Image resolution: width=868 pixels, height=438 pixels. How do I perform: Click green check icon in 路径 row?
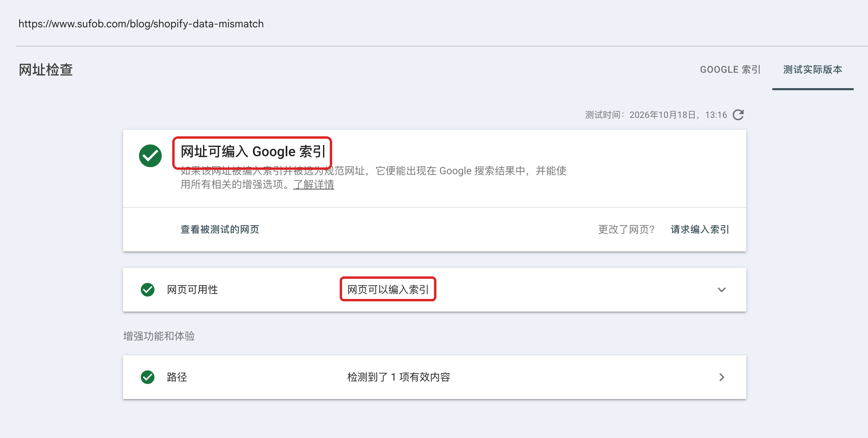[148, 377]
